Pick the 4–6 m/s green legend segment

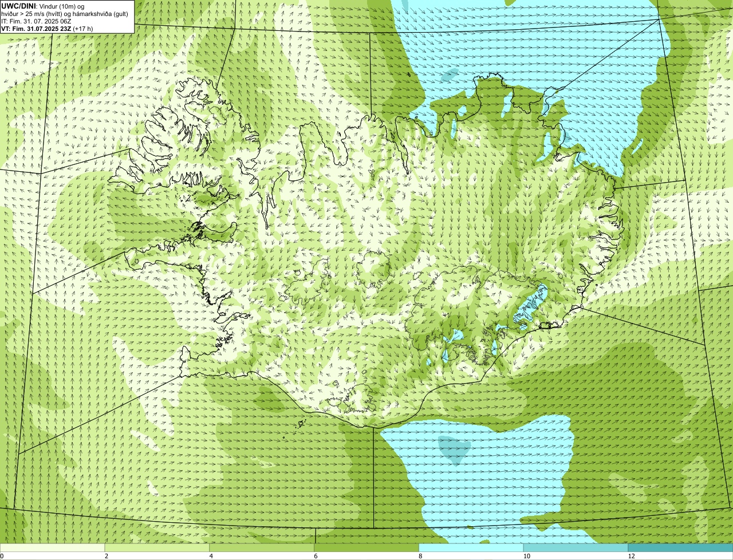(x=262, y=547)
